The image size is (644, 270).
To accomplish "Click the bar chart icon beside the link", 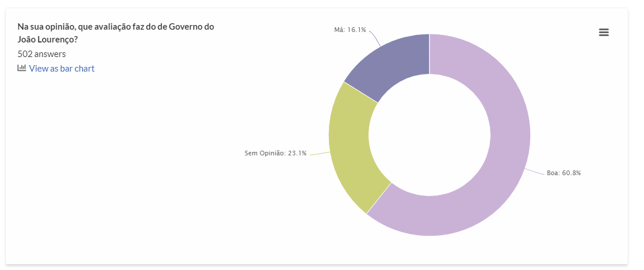I will pyautogui.click(x=22, y=68).
